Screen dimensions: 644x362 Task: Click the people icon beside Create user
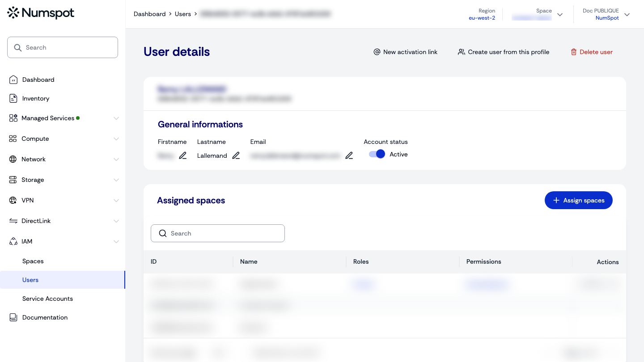click(462, 52)
